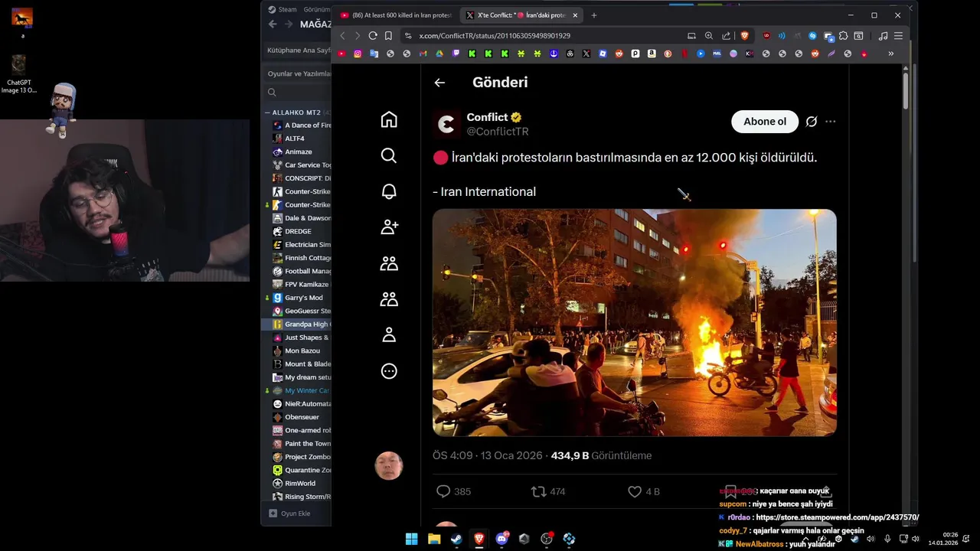980x551 pixels.
Task: Click the address bar URL field
Action: [544, 35]
